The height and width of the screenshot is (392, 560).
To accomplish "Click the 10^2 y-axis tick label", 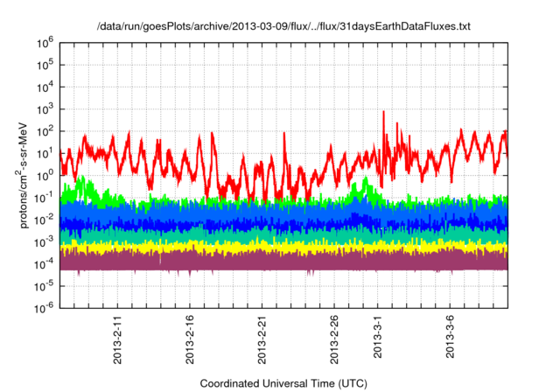I will tap(45, 132).
